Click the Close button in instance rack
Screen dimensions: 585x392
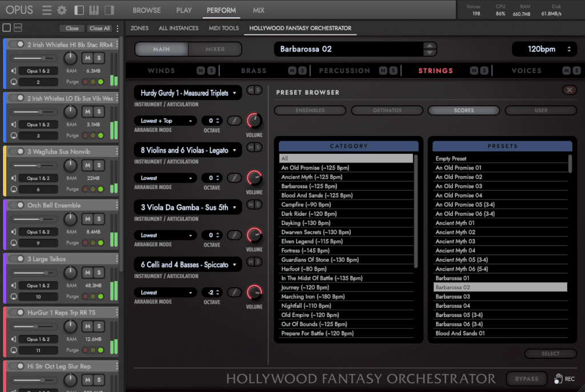(72, 29)
